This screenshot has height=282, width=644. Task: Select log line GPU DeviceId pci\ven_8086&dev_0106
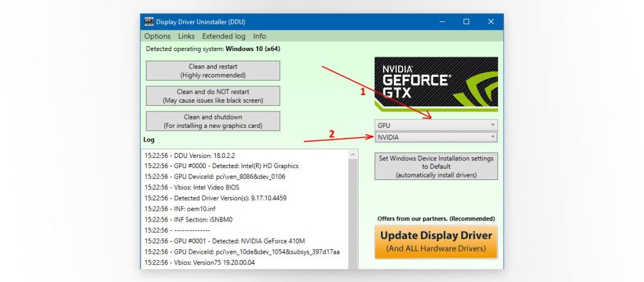[215, 177]
